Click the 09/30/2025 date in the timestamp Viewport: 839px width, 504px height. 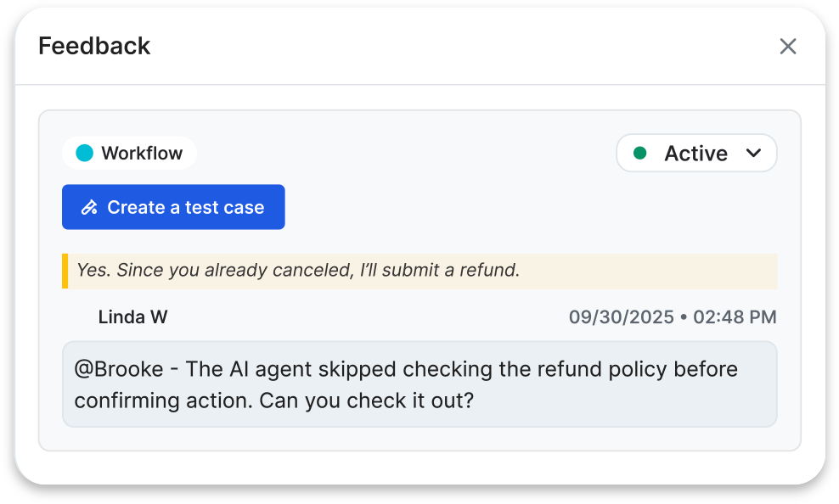point(622,317)
